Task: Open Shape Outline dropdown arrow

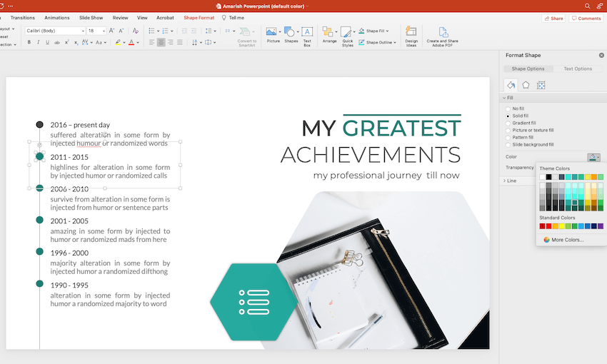Action: coord(395,43)
